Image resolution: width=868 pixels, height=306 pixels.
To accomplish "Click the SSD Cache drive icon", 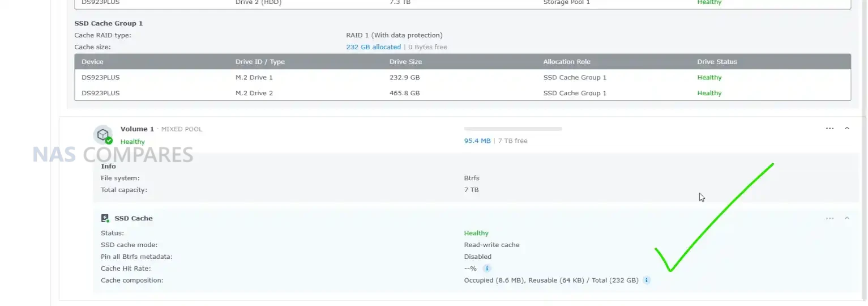I will tap(105, 218).
